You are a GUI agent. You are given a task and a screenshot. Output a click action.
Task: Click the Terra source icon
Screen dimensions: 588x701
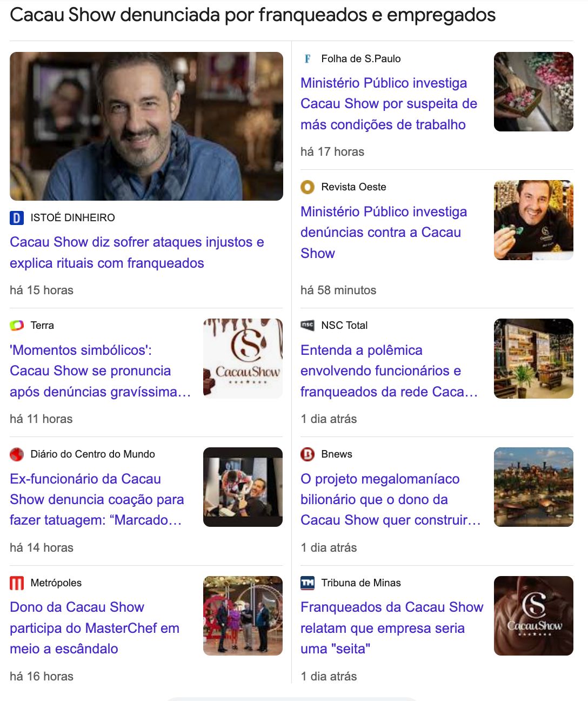point(17,326)
